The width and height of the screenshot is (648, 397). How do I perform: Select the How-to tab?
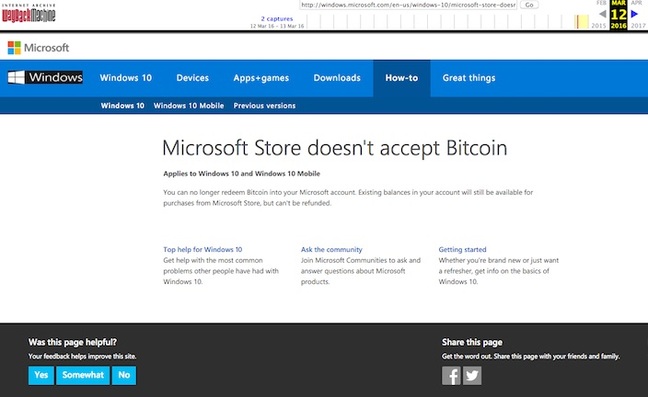pos(402,78)
